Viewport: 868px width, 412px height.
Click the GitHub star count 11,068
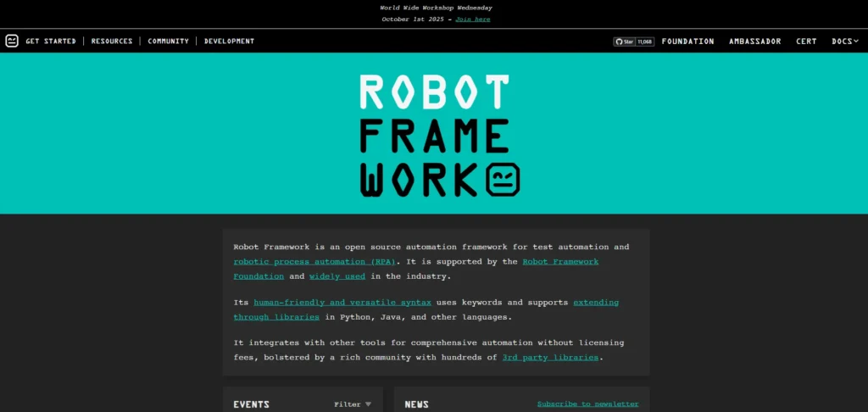(x=645, y=42)
